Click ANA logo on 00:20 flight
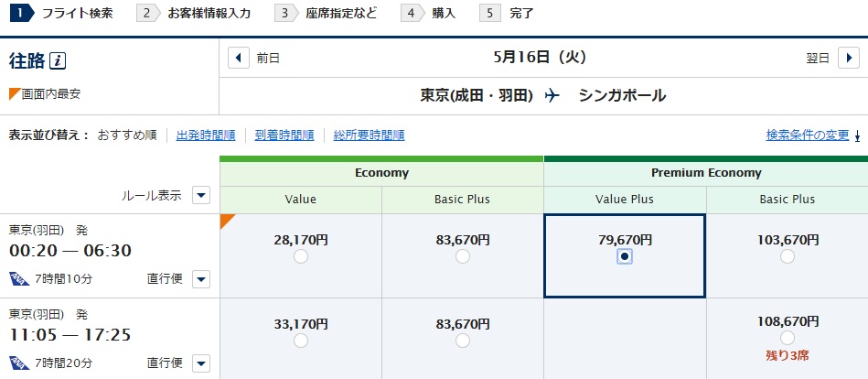The image size is (868, 379). tap(19, 278)
